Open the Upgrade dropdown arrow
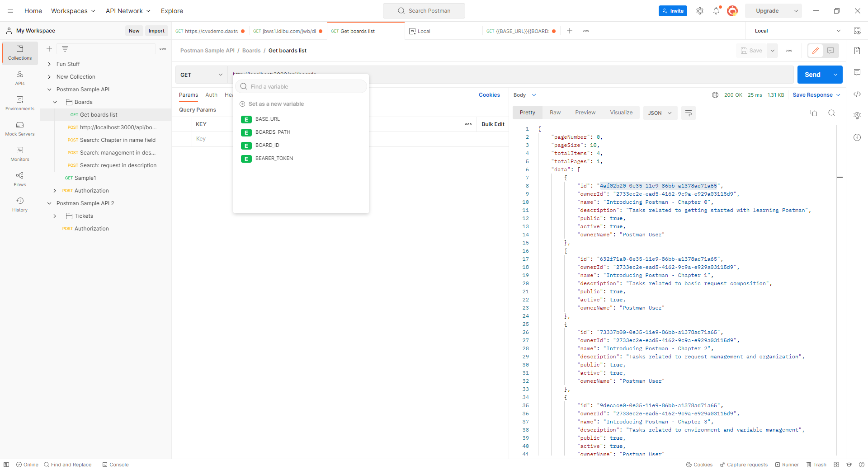The height and width of the screenshot is (470, 868). (x=796, y=11)
